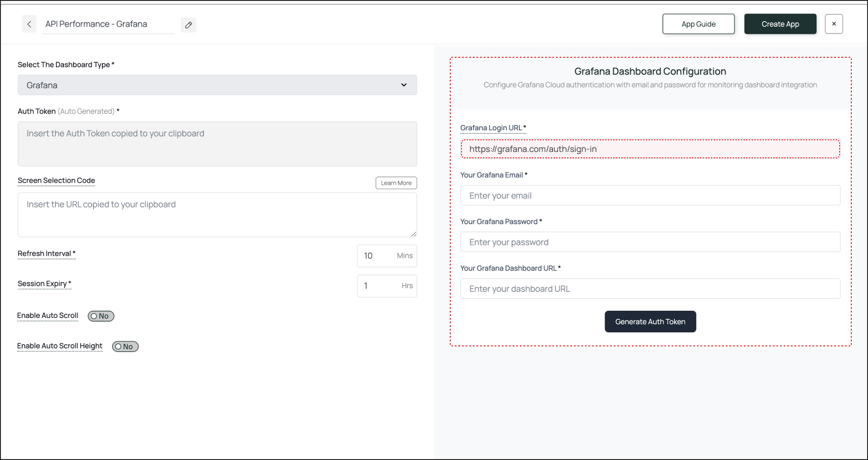Viewport: 868px width, 460px height.
Task: Click the Generate Auth Token button
Action: (650, 322)
